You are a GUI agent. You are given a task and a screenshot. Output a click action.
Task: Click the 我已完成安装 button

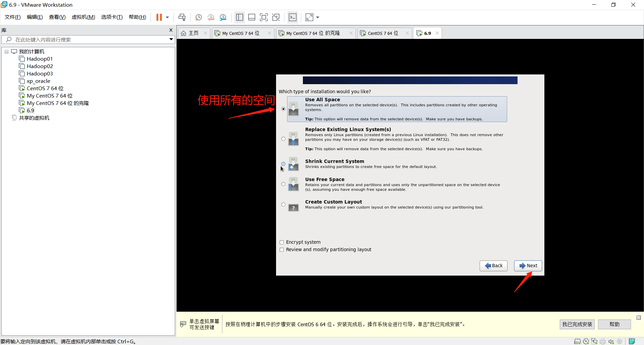point(577,324)
